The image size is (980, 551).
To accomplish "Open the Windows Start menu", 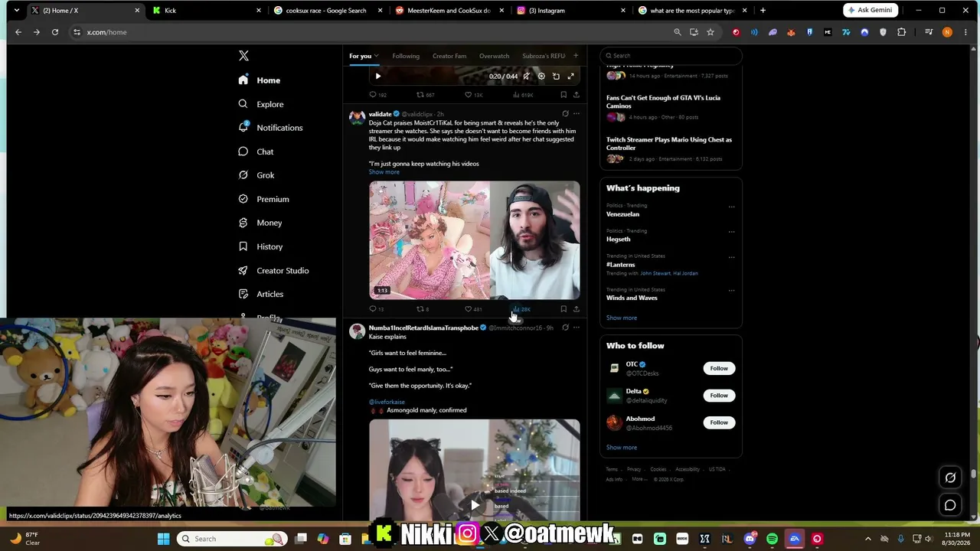I will pyautogui.click(x=163, y=539).
